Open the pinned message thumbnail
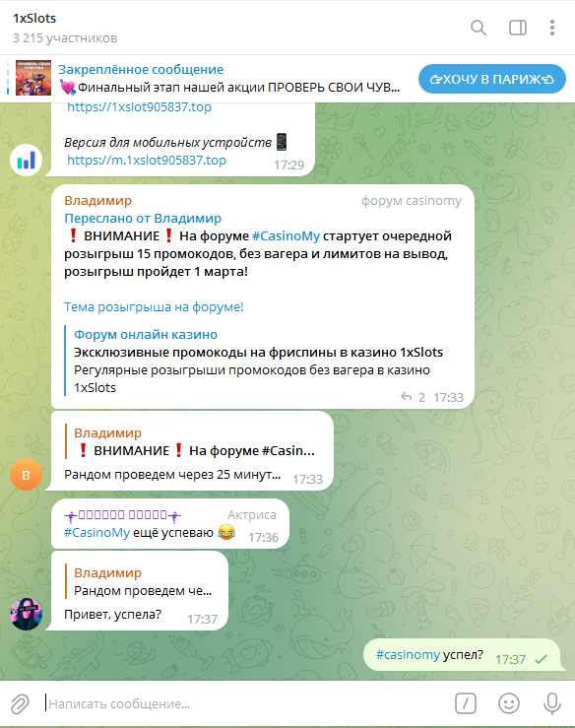The height and width of the screenshot is (728, 575). point(33,78)
